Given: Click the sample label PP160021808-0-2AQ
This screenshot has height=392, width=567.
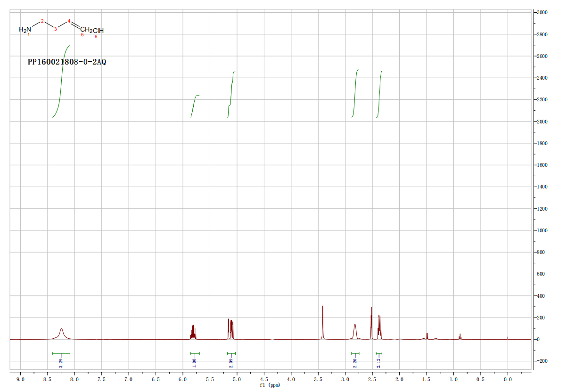Looking at the screenshot, I should click(x=67, y=62).
